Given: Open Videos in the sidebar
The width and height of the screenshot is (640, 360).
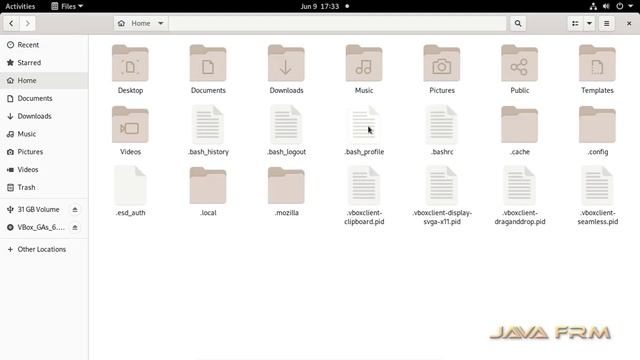Looking at the screenshot, I should [44, 169].
